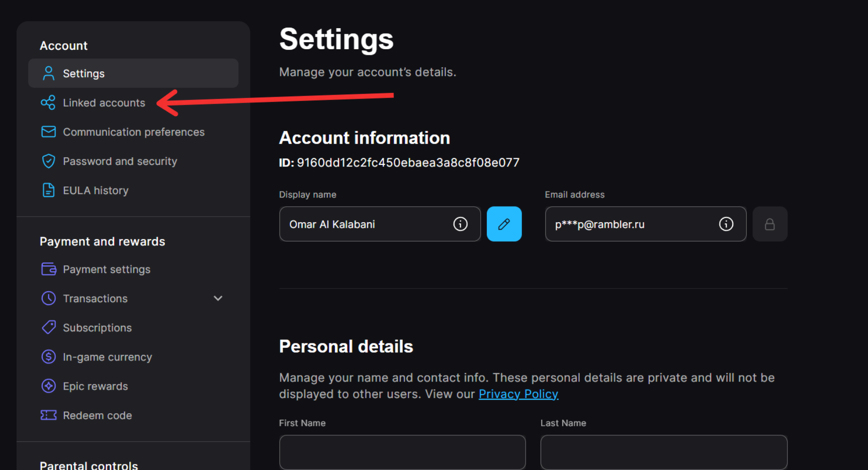Click into the First Name field

point(402,452)
